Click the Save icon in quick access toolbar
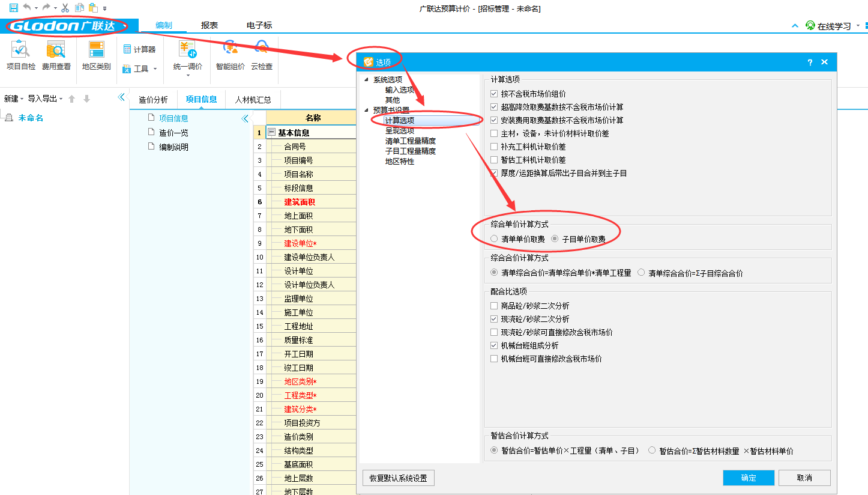868x495 pixels. (13, 8)
